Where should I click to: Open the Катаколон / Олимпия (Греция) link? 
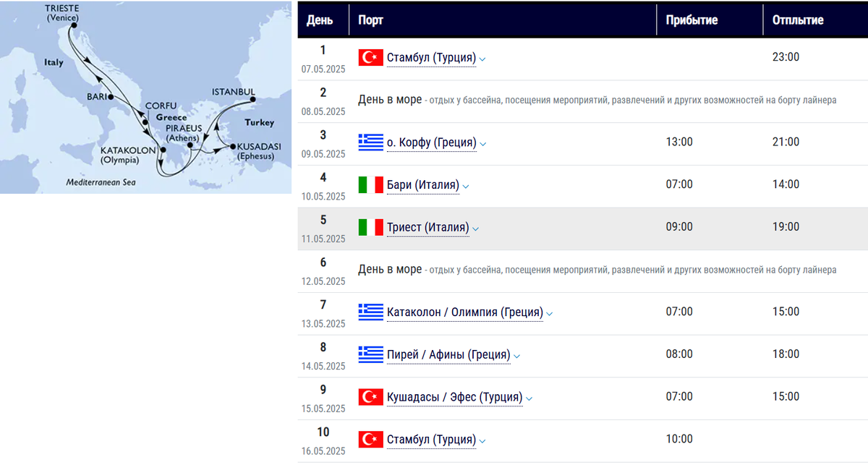click(465, 312)
